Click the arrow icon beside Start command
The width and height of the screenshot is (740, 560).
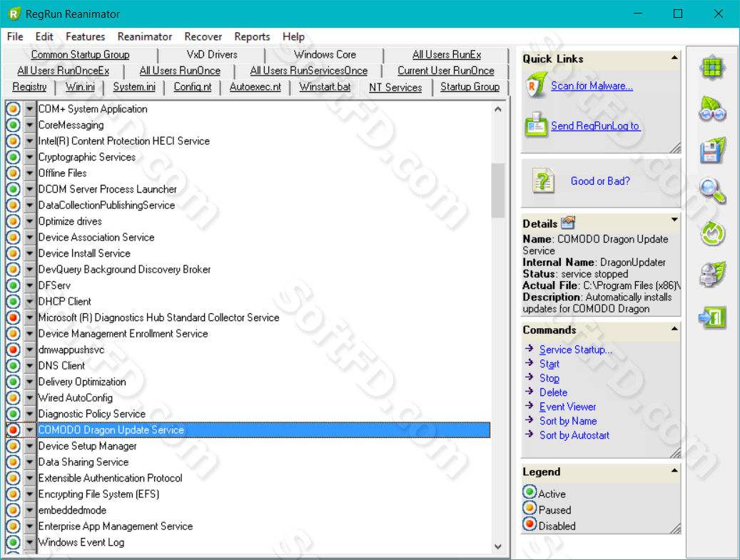529,363
